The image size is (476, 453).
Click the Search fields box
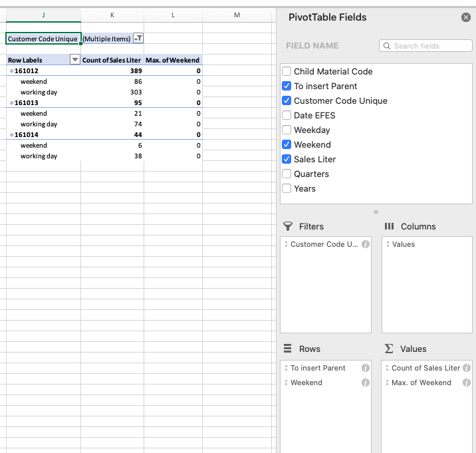[425, 46]
